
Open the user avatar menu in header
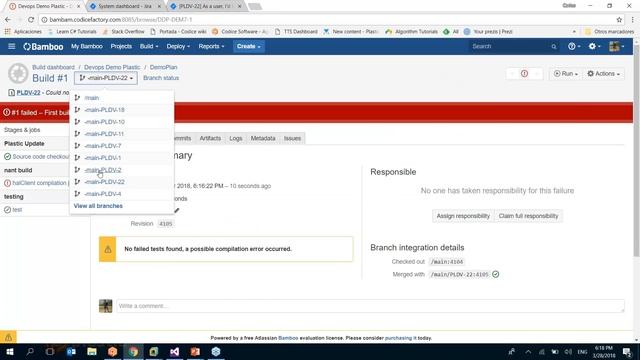pyautogui.click(x=616, y=47)
